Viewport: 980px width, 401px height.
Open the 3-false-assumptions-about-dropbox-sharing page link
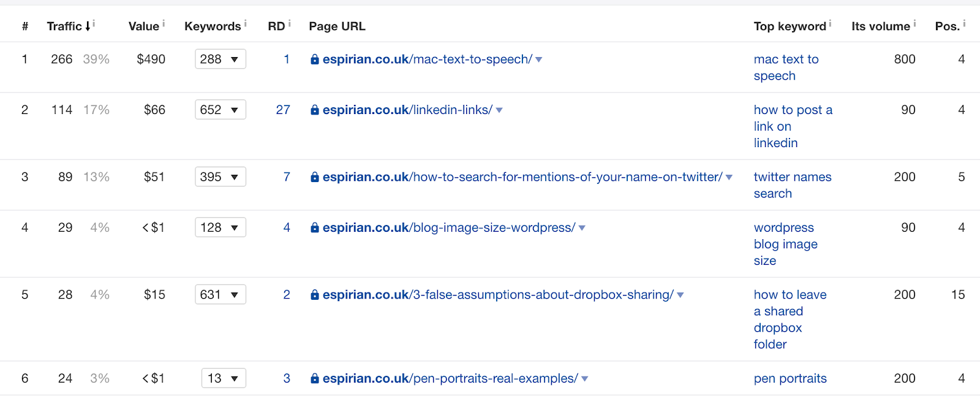point(497,295)
